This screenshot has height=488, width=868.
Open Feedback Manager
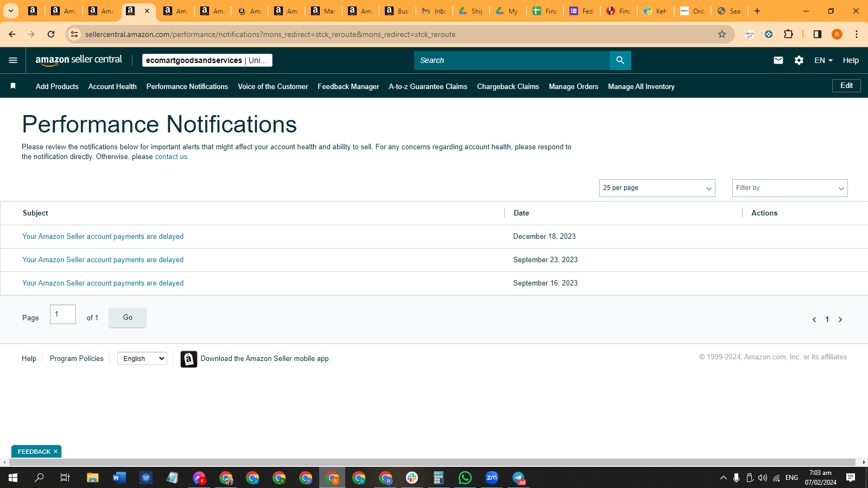[349, 86]
